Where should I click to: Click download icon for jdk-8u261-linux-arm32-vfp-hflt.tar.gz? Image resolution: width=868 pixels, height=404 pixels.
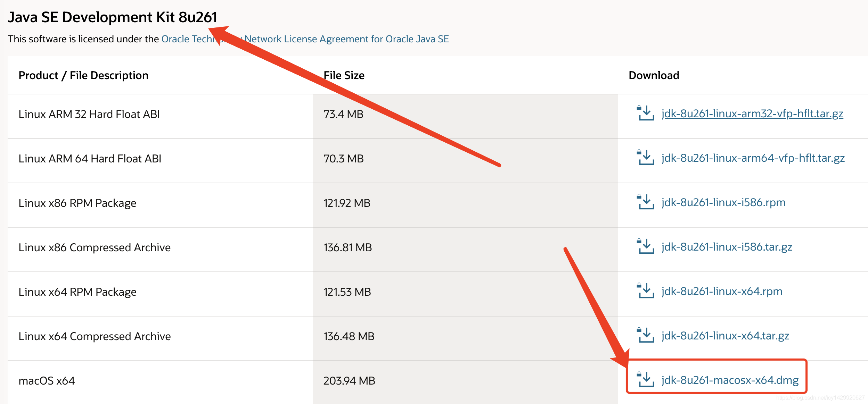click(645, 113)
